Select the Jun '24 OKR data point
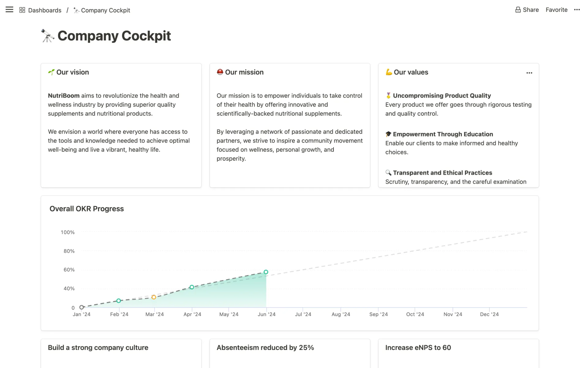588x368 pixels. point(266,272)
